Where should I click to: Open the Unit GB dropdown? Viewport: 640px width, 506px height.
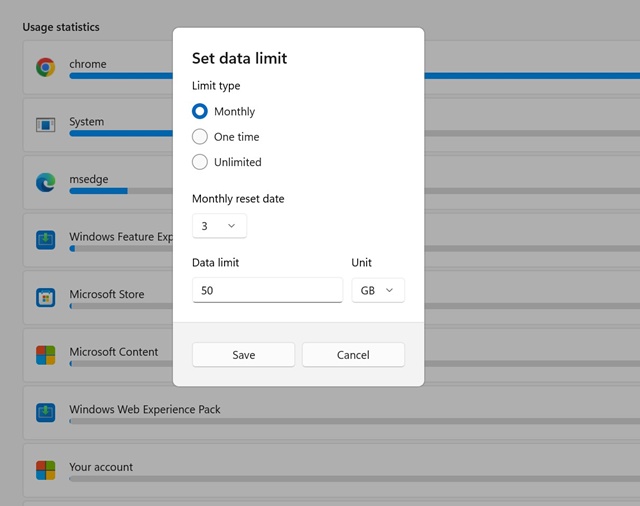point(378,290)
